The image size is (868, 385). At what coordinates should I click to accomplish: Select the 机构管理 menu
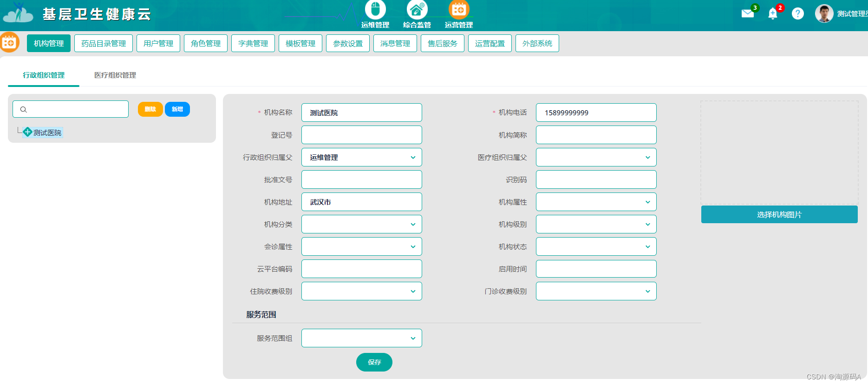[x=49, y=43]
